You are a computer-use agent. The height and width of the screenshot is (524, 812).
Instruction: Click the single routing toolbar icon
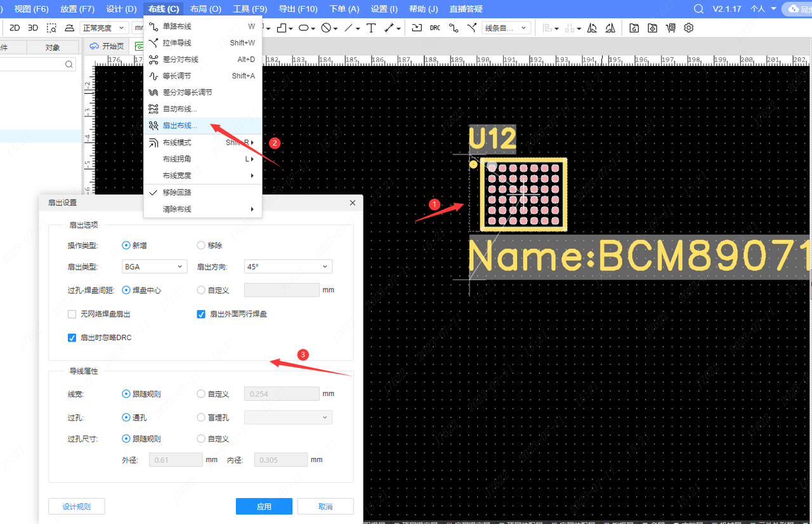pyautogui.click(x=453, y=28)
